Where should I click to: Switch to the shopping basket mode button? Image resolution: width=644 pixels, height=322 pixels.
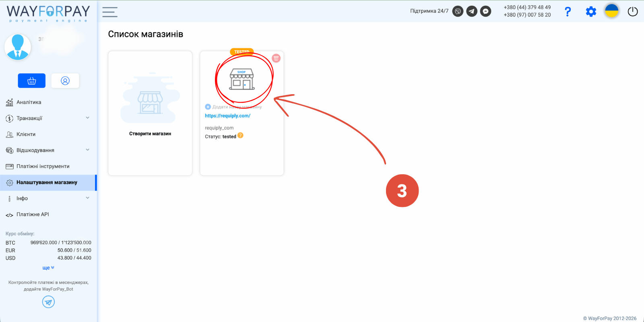coord(32,81)
